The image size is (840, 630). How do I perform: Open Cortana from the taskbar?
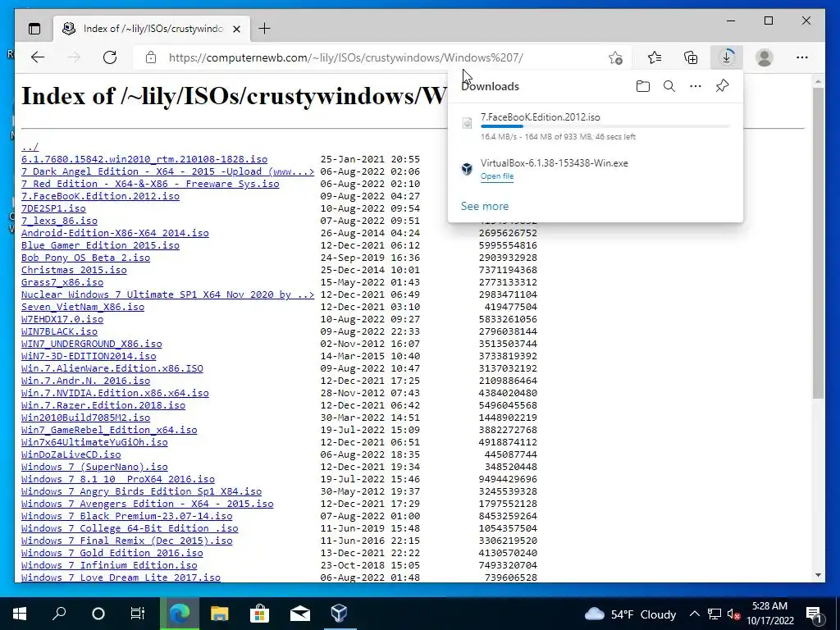[98, 614]
